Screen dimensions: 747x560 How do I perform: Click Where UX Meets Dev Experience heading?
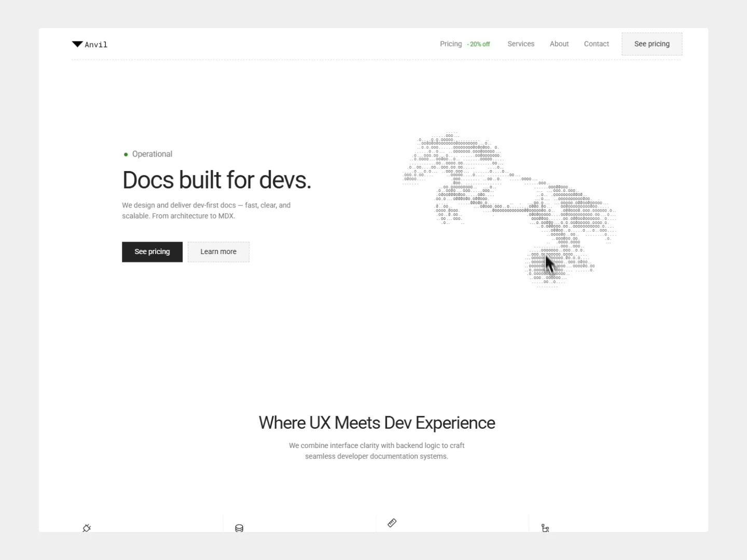pyautogui.click(x=377, y=423)
